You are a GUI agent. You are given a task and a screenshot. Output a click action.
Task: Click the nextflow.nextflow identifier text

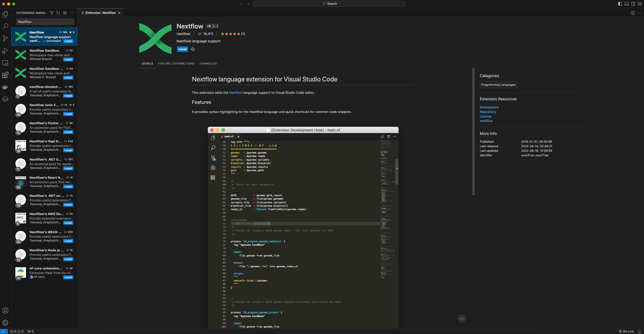pyautogui.click(x=535, y=155)
